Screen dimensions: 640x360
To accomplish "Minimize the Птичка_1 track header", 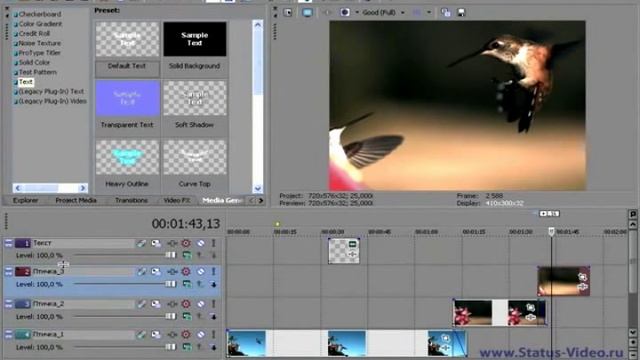I will pos(9,334).
